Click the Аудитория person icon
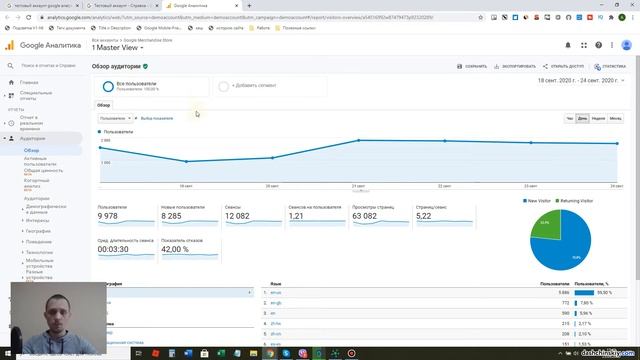 point(11,139)
